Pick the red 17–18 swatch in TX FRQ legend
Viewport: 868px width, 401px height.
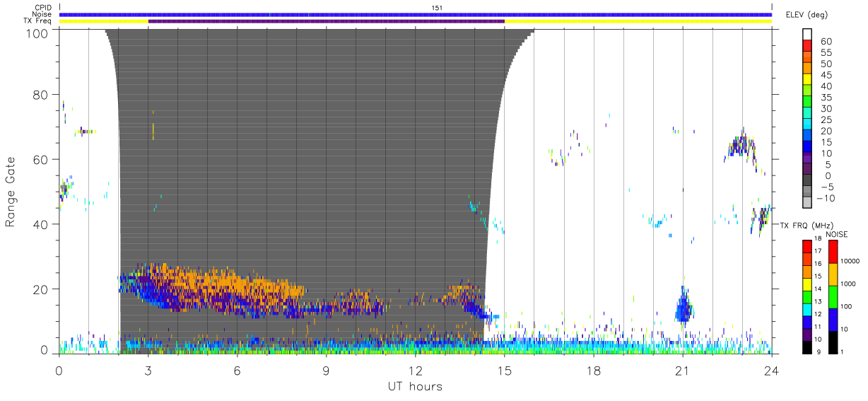pos(807,246)
